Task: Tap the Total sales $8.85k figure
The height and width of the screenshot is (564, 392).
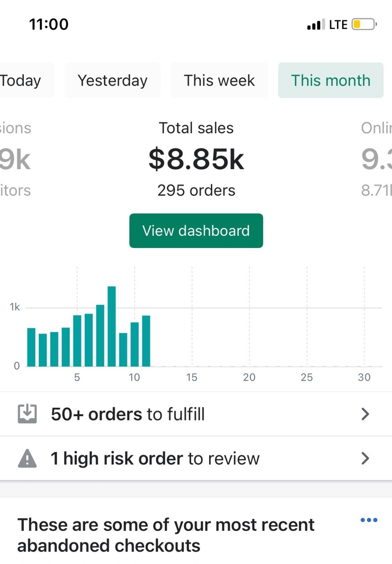Action: pos(196,159)
